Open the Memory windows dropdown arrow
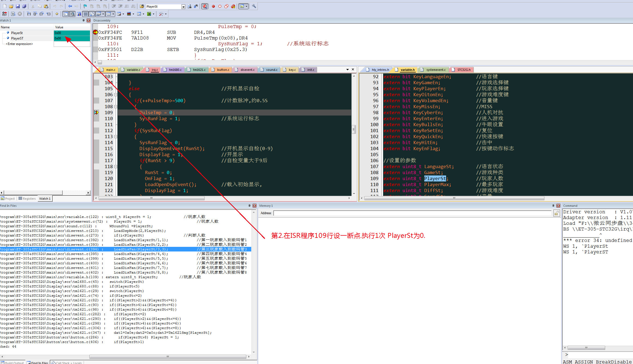 pos(113,14)
